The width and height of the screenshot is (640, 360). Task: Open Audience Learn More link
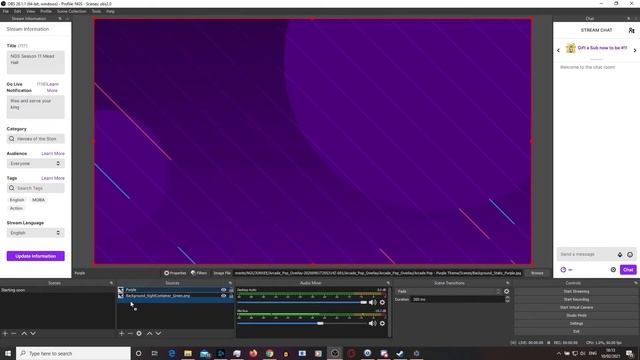pos(53,153)
